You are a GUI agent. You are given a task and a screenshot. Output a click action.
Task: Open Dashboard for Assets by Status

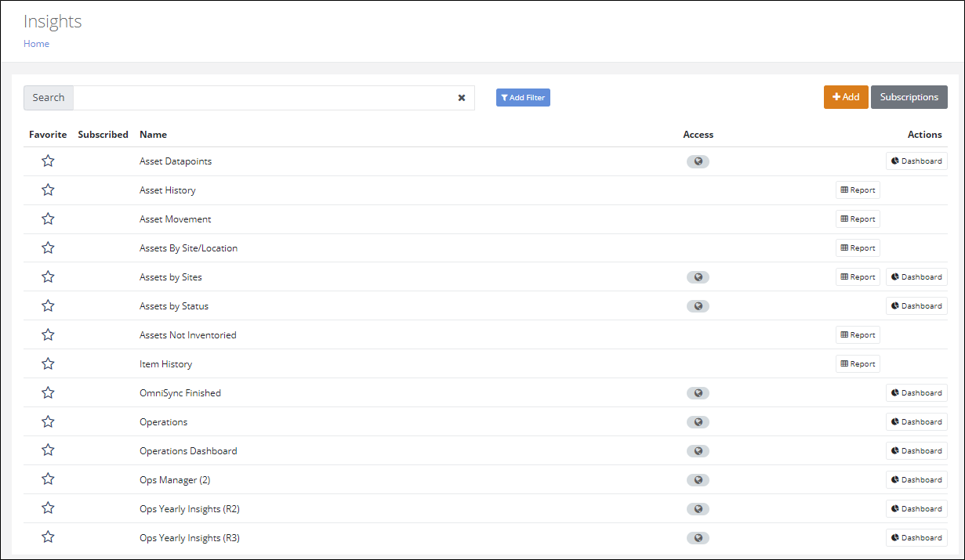(x=916, y=306)
